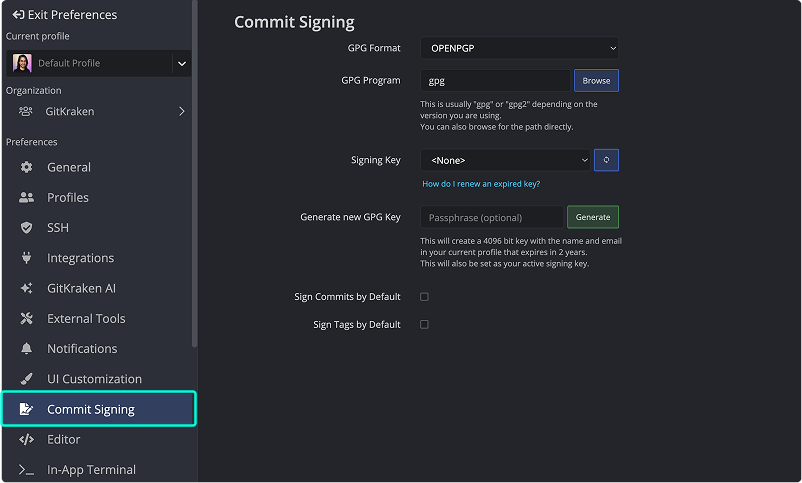Screen dimensions: 802x483
Task: Click the Generate GPG key button
Action: [593, 217]
